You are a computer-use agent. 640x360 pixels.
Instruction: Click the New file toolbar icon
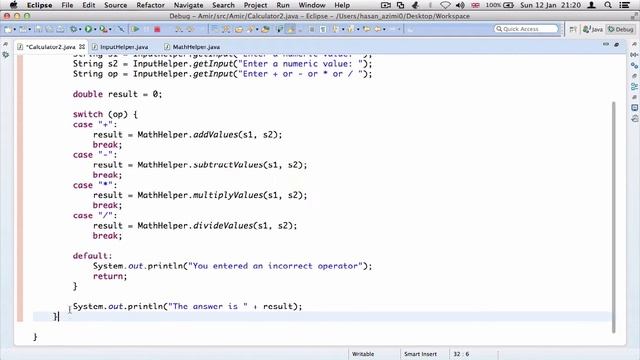8,29
